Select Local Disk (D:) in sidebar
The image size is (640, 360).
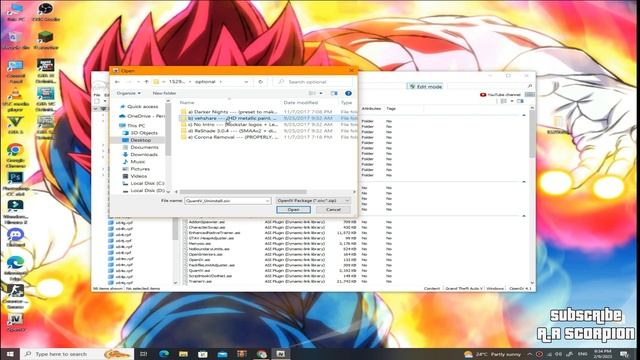pyautogui.click(x=147, y=190)
